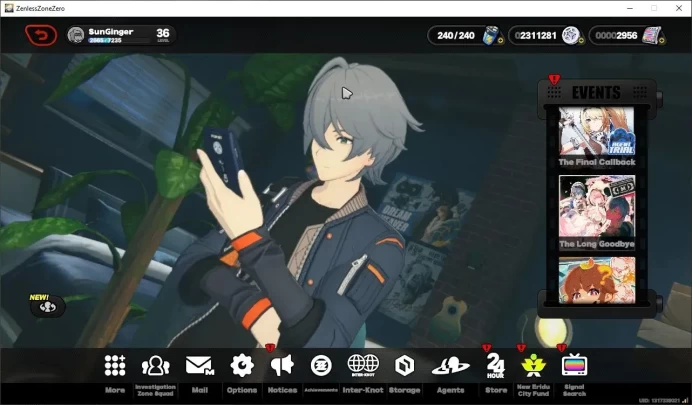Click the battery charge icon
The image size is (692, 405).
[490, 35]
